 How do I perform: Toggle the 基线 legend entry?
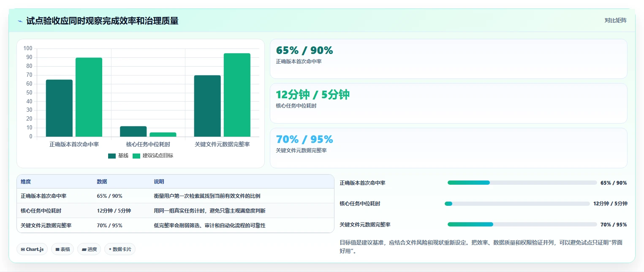pos(118,156)
